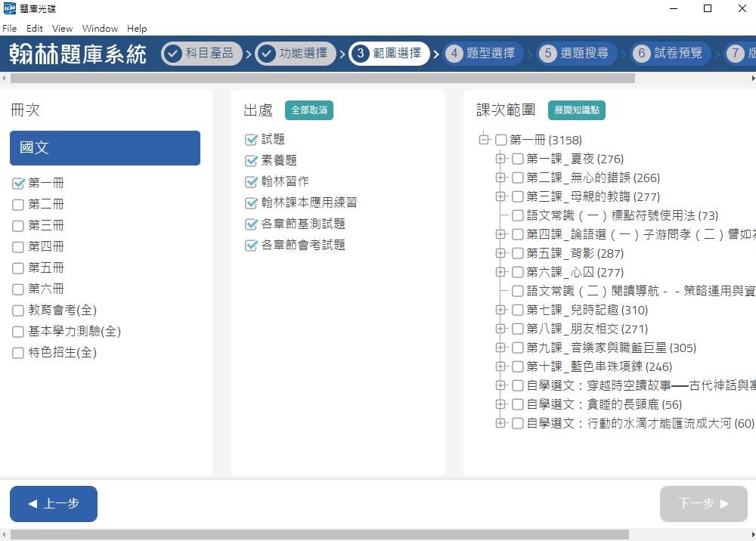Uncheck 各章節會考試題 checkbox

251,246
